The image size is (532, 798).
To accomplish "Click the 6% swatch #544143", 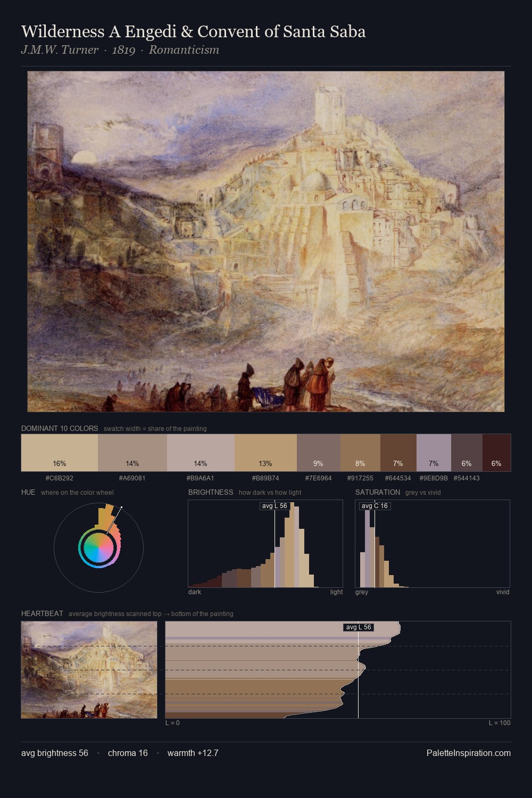I will coord(467,453).
